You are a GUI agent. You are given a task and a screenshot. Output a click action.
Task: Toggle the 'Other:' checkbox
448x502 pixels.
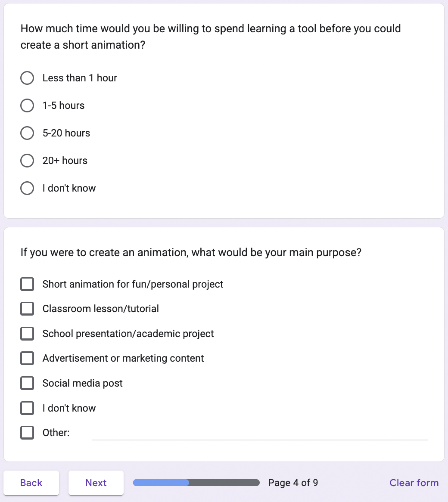[27, 433]
